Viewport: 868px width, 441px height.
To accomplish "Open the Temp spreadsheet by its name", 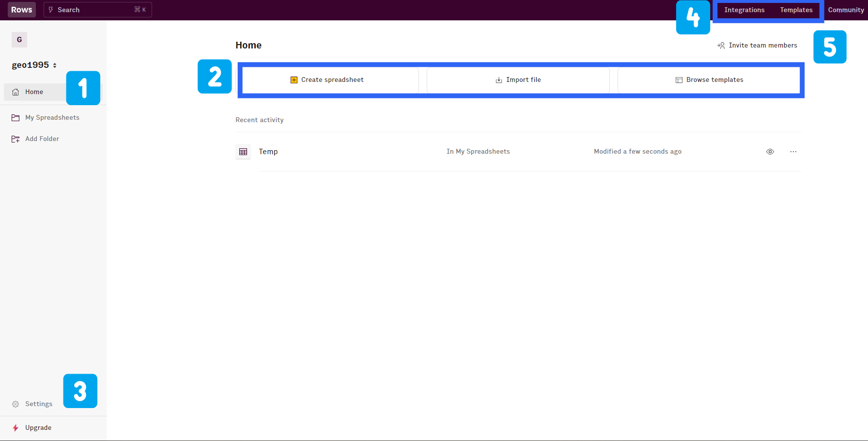I will coord(268,152).
